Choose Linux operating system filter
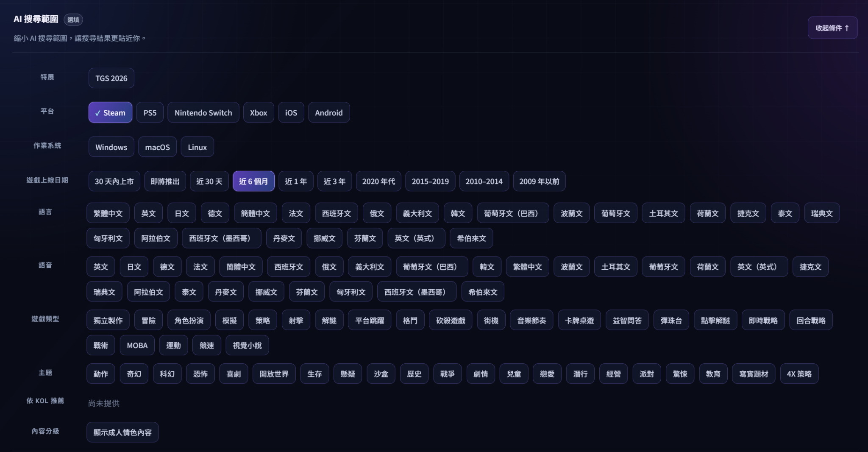Image resolution: width=868 pixels, height=452 pixels. [197, 147]
